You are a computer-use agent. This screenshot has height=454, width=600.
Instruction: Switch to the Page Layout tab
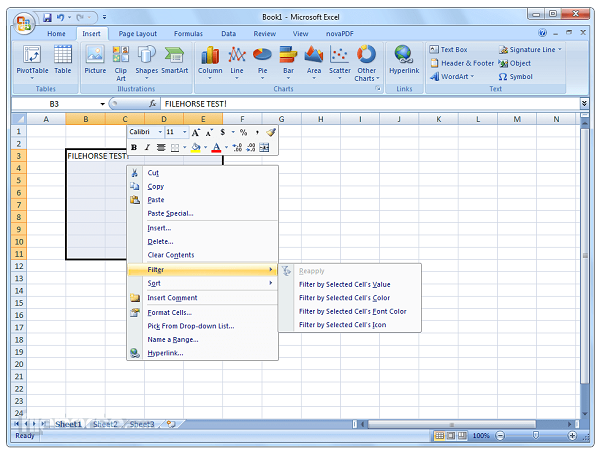point(138,34)
